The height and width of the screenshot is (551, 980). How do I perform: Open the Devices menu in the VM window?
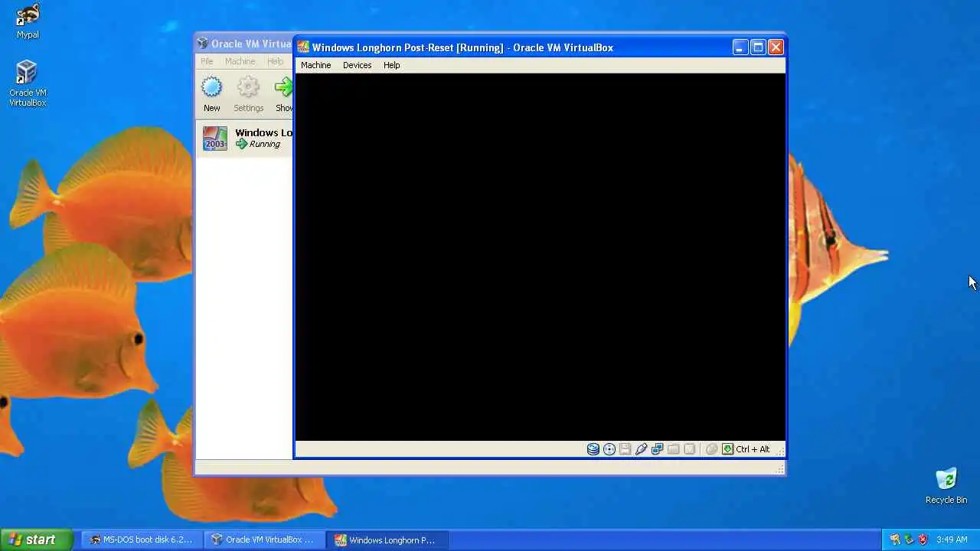tap(357, 65)
